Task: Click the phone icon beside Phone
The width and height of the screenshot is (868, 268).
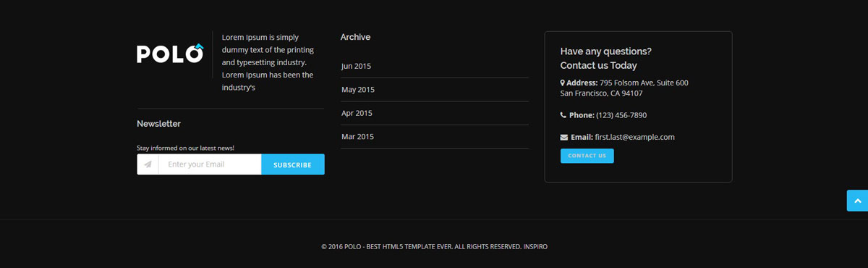Action: [x=563, y=115]
